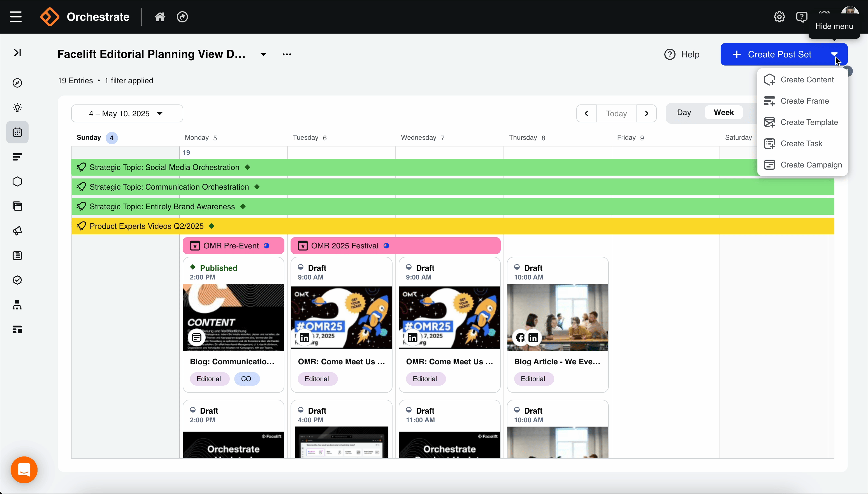Open settings gear icon
The image size is (868, 494).
779,17
